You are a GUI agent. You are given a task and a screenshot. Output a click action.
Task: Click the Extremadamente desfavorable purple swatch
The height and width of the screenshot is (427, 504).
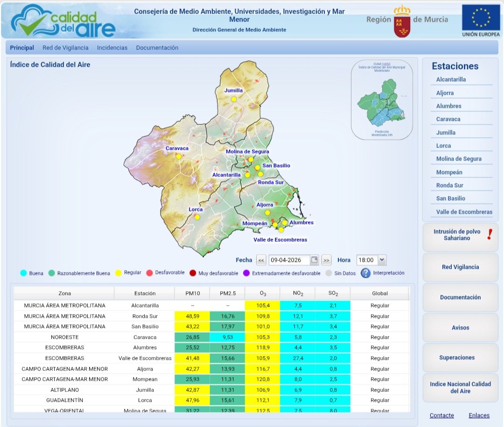246,273
